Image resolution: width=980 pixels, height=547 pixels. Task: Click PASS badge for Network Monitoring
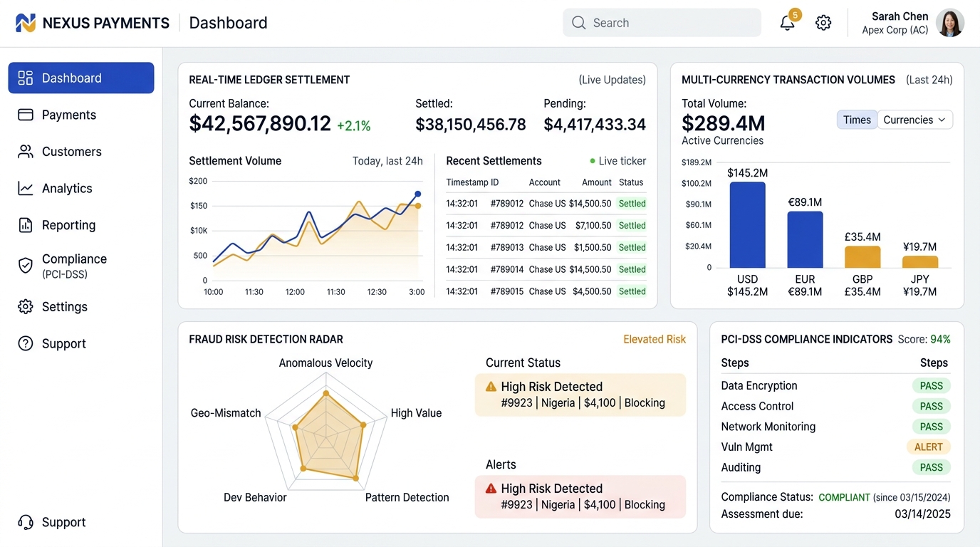pyautogui.click(x=932, y=427)
